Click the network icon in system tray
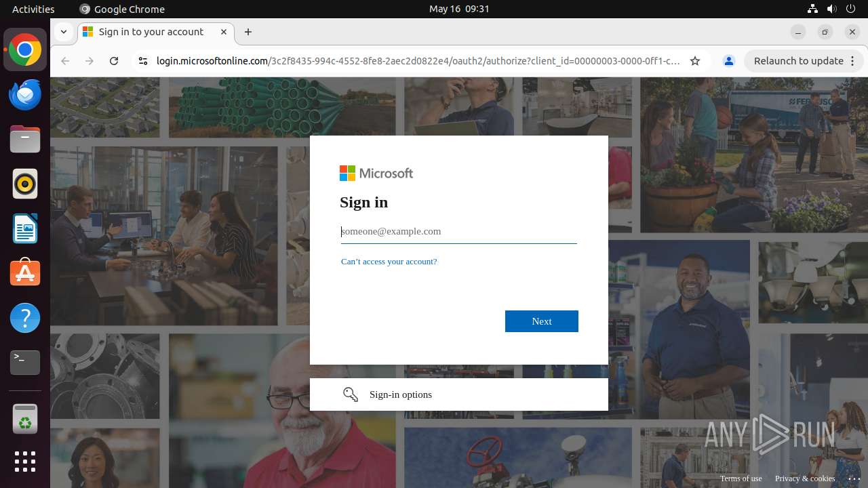The width and height of the screenshot is (868, 488). (812, 9)
